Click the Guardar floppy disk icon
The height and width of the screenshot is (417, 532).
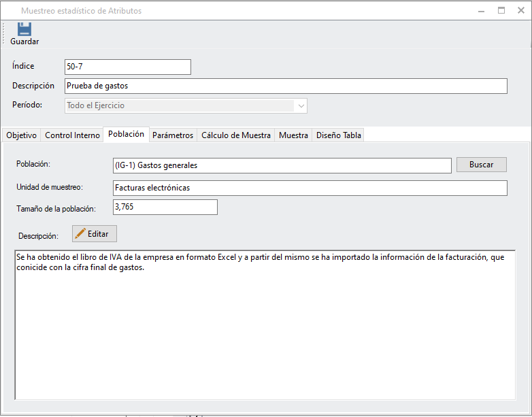24,29
